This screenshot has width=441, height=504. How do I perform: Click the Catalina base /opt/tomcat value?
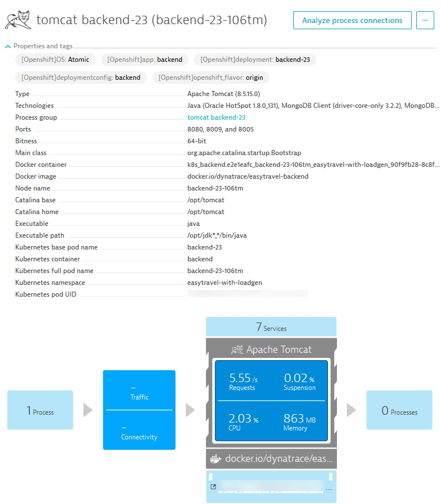(x=206, y=200)
